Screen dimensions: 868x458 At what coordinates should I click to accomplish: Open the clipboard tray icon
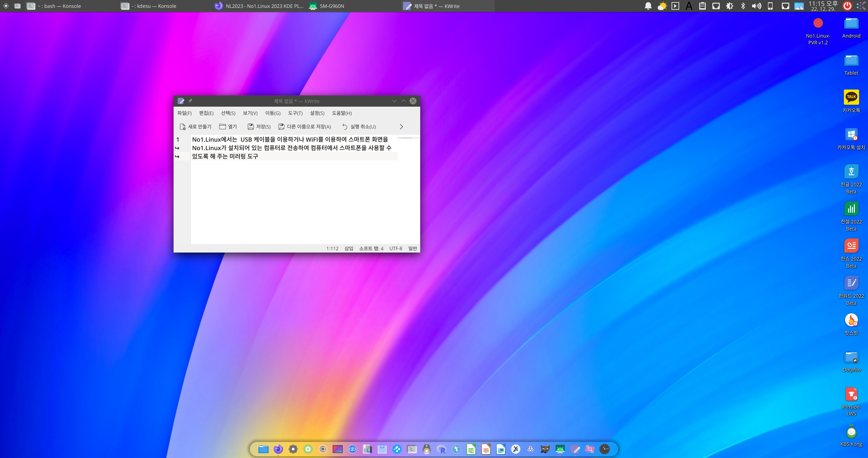click(702, 6)
